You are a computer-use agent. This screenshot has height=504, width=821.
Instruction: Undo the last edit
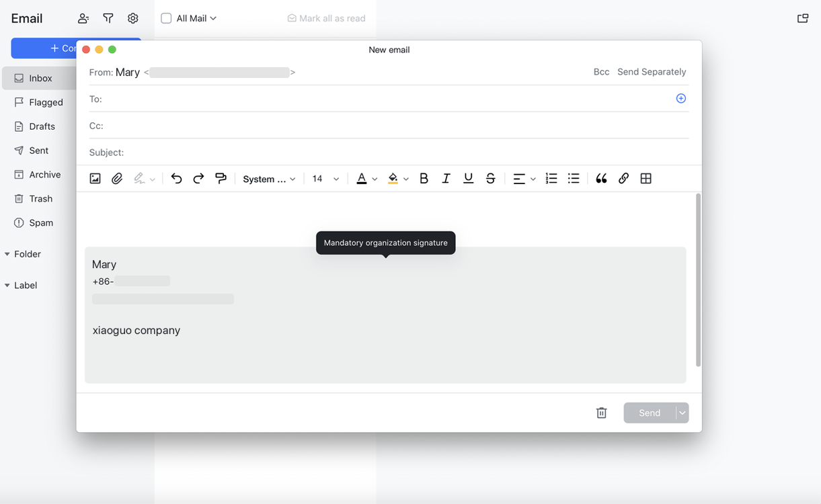[x=176, y=178]
